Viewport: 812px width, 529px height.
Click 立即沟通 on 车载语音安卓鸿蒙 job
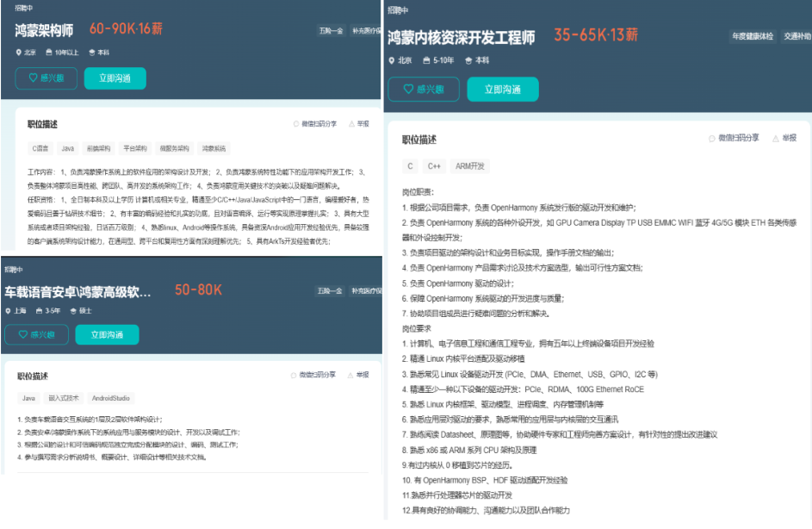107,334
